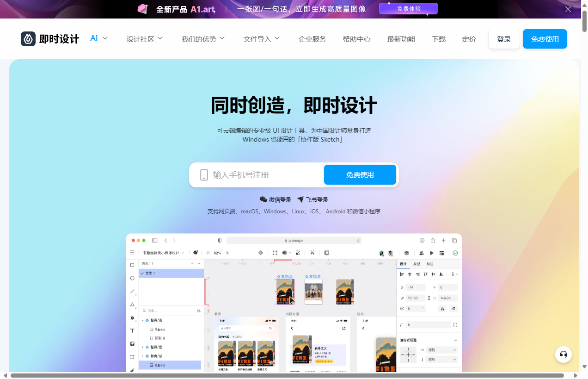Select the rectangle tool in the editor toolbar
This screenshot has width=588, height=379.
tap(132, 266)
